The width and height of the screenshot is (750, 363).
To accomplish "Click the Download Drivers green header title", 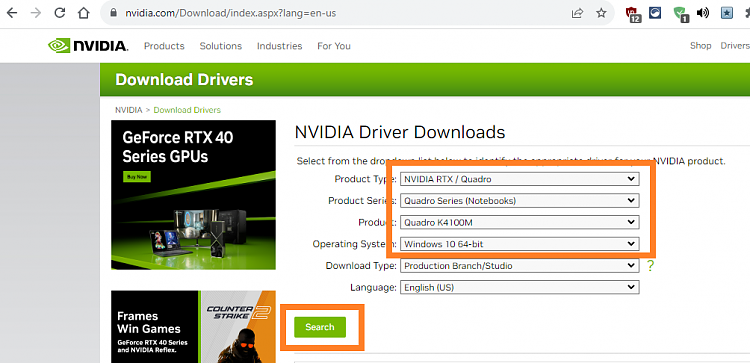I will [184, 79].
